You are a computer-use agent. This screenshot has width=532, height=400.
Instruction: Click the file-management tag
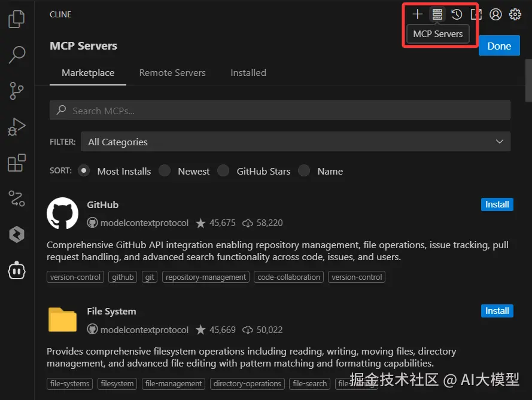pos(174,384)
